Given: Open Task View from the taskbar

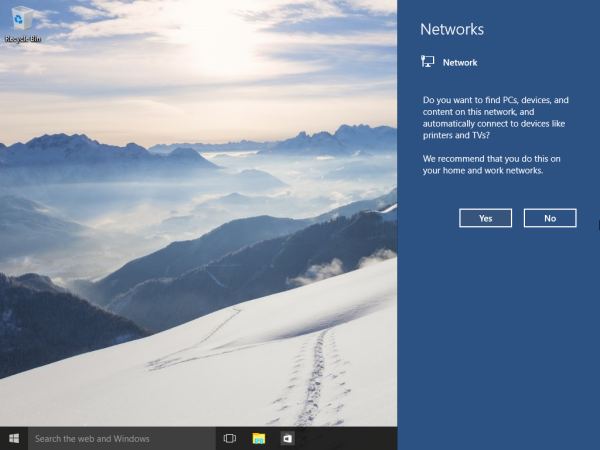Looking at the screenshot, I should (x=229, y=438).
